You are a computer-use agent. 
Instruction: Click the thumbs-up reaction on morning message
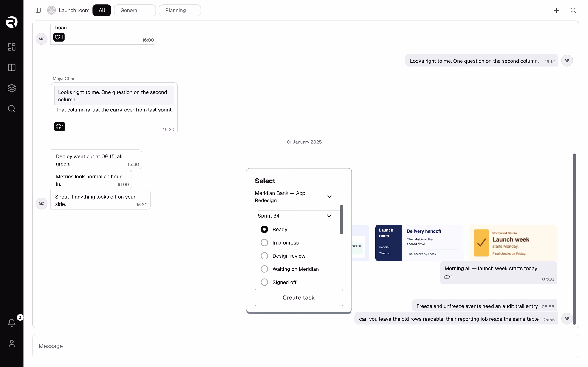coord(448,276)
